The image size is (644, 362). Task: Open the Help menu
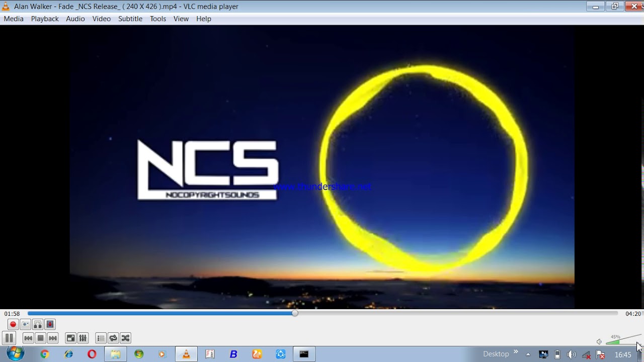pos(204,19)
